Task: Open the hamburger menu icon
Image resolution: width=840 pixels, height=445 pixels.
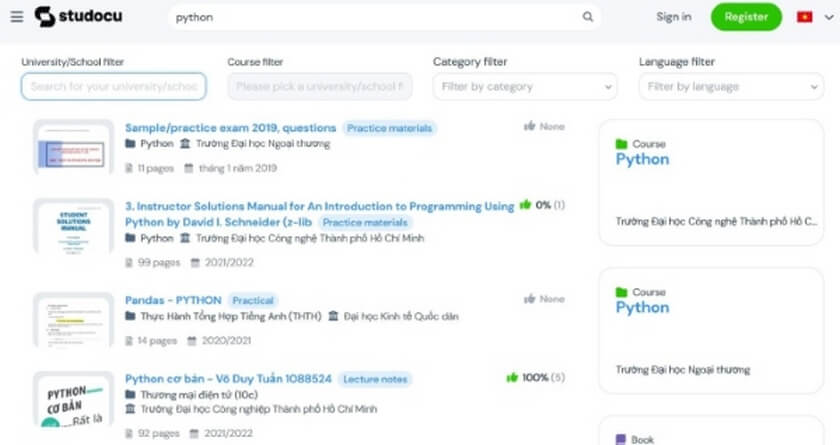Action: coord(17,17)
